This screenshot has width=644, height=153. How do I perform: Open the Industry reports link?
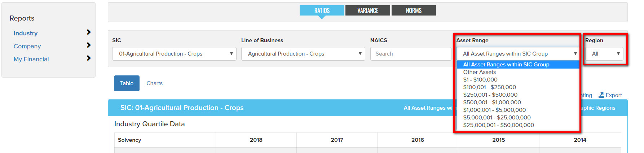26,33
